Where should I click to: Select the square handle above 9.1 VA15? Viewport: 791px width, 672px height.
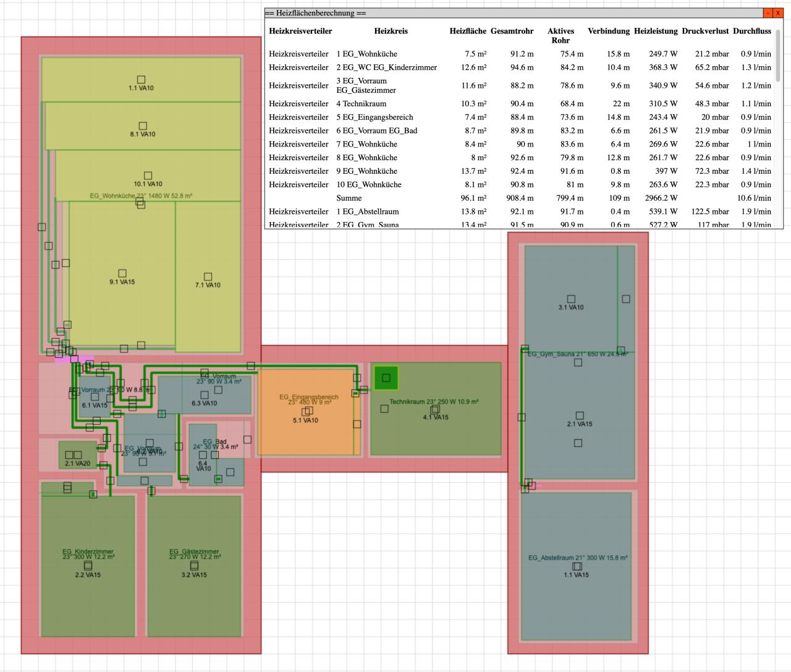pos(122,273)
